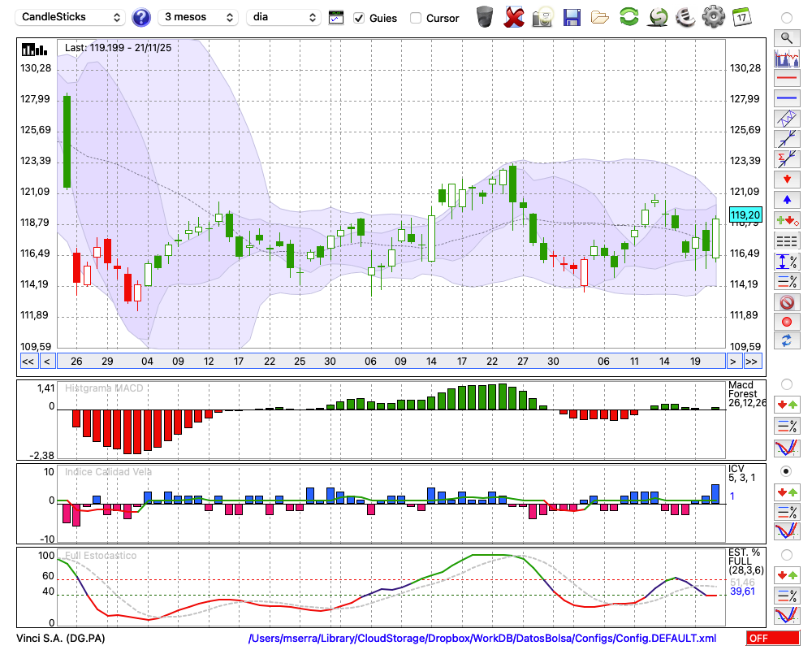The width and height of the screenshot is (812, 650).
Task: Click indicator curve button in ICV panel
Action: point(787,531)
